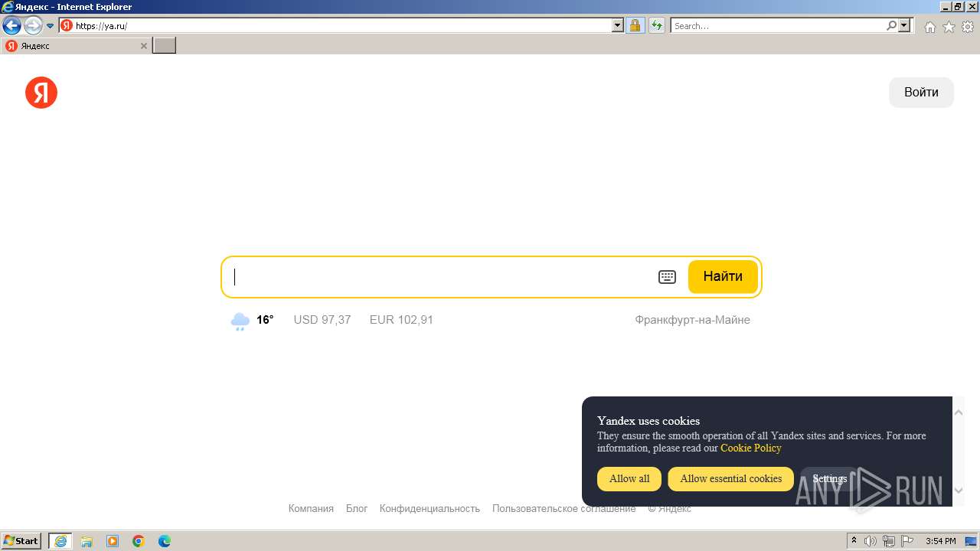
Task: Click the Allow essential cookies button
Action: [x=731, y=479]
